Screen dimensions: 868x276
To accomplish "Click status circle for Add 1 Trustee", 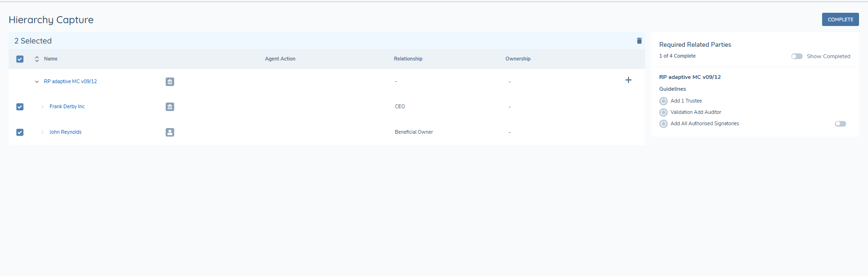I will click(x=664, y=101).
